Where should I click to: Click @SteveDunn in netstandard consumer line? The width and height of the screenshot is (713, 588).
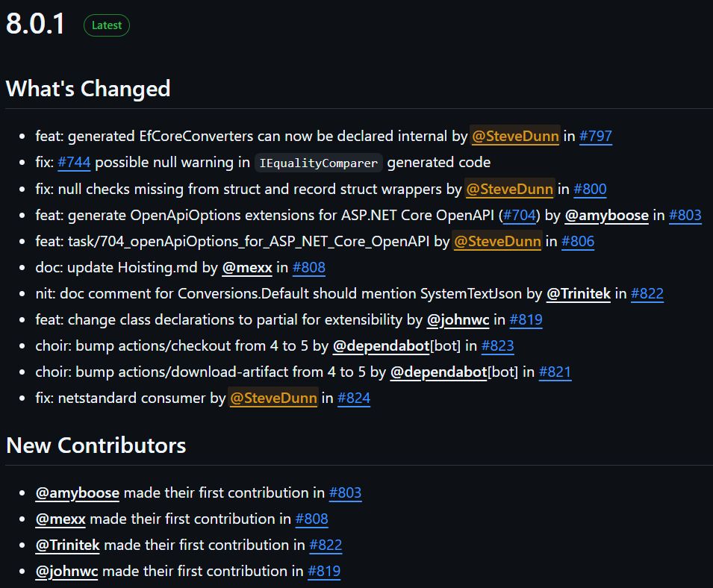click(x=273, y=398)
